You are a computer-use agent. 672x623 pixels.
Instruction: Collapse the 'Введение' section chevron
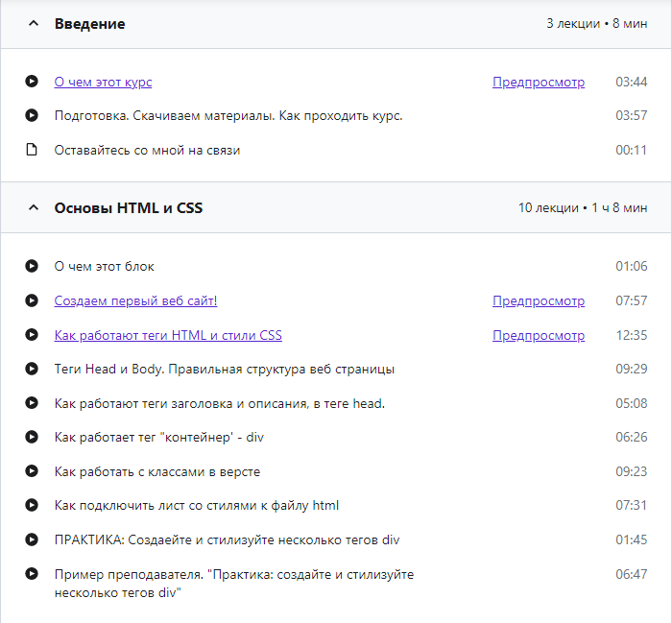click(x=34, y=24)
